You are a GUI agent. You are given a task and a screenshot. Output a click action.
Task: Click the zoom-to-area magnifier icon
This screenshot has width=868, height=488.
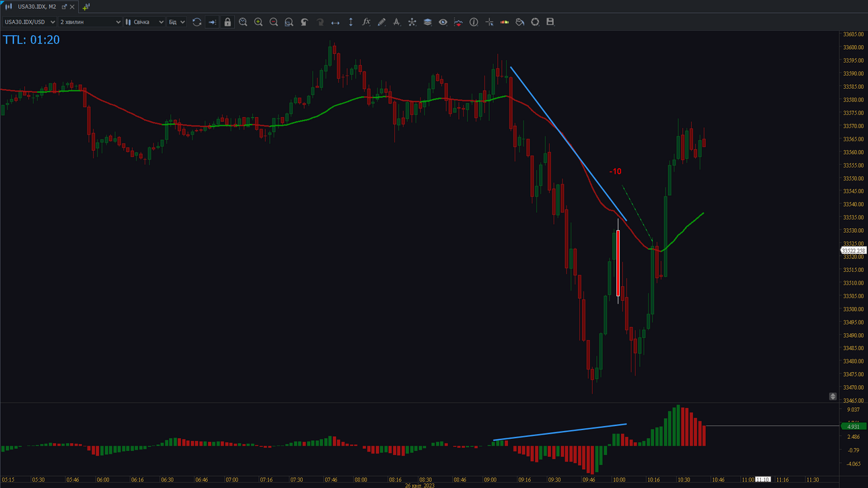[x=289, y=22]
